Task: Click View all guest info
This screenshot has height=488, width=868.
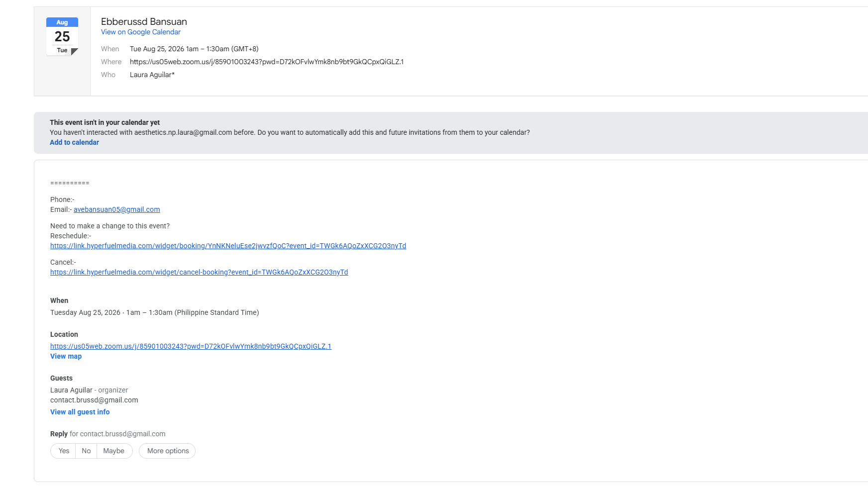Action: tap(80, 412)
